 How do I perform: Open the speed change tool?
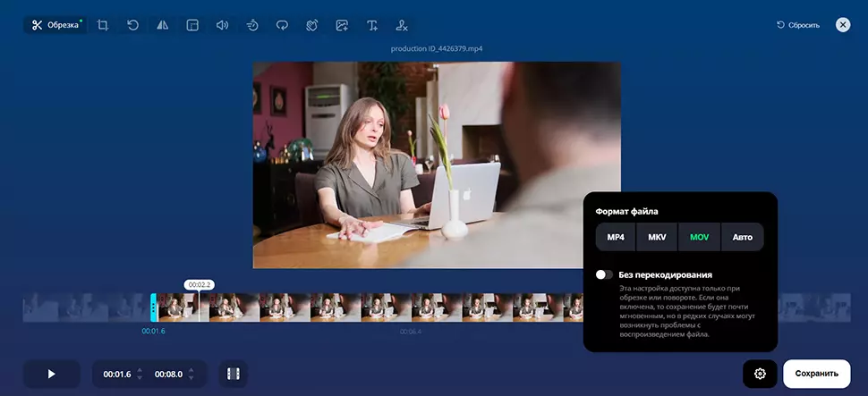coord(252,25)
